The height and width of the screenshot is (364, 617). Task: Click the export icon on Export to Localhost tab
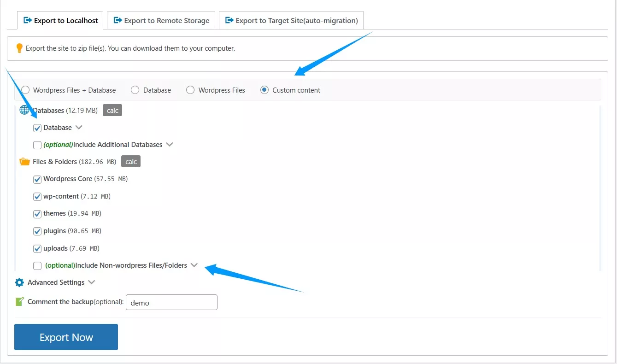pos(27,20)
